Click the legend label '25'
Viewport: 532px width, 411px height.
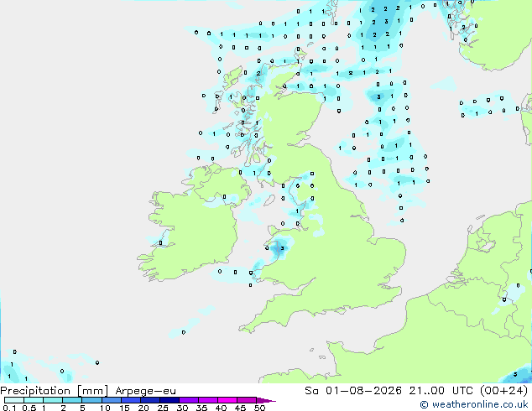163,408
